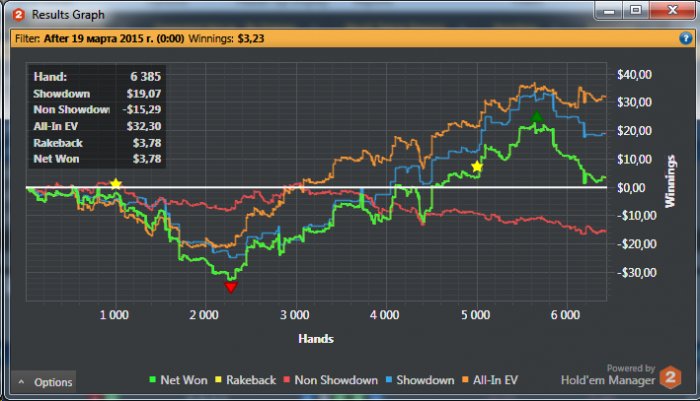Click the green triangle peak marker
The image size is (700, 401).
coord(537,117)
